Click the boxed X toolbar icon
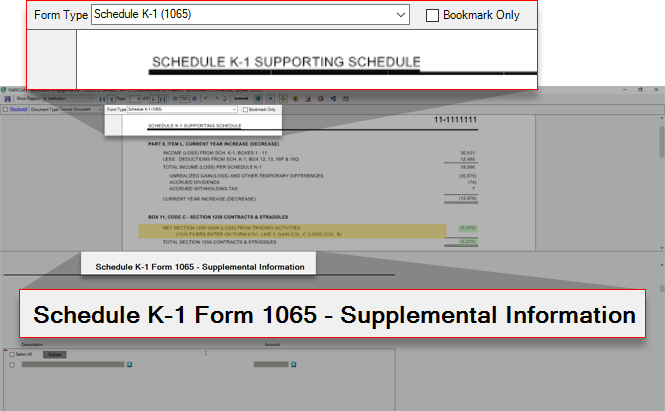The width and height of the screenshot is (665, 411). [271, 98]
